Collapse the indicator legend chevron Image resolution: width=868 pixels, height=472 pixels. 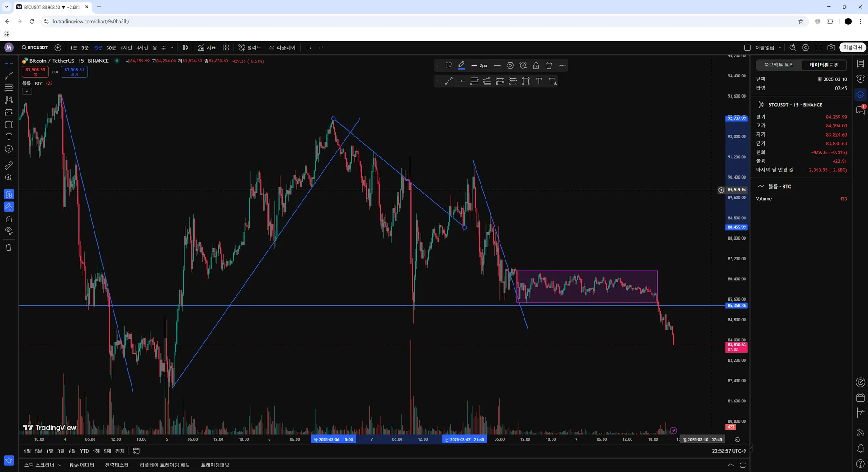tap(27, 91)
